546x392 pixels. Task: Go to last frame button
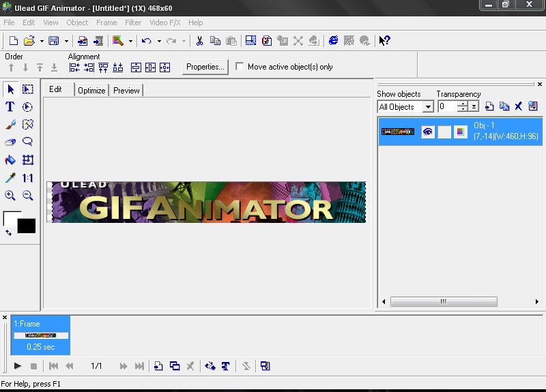pyautogui.click(x=139, y=366)
